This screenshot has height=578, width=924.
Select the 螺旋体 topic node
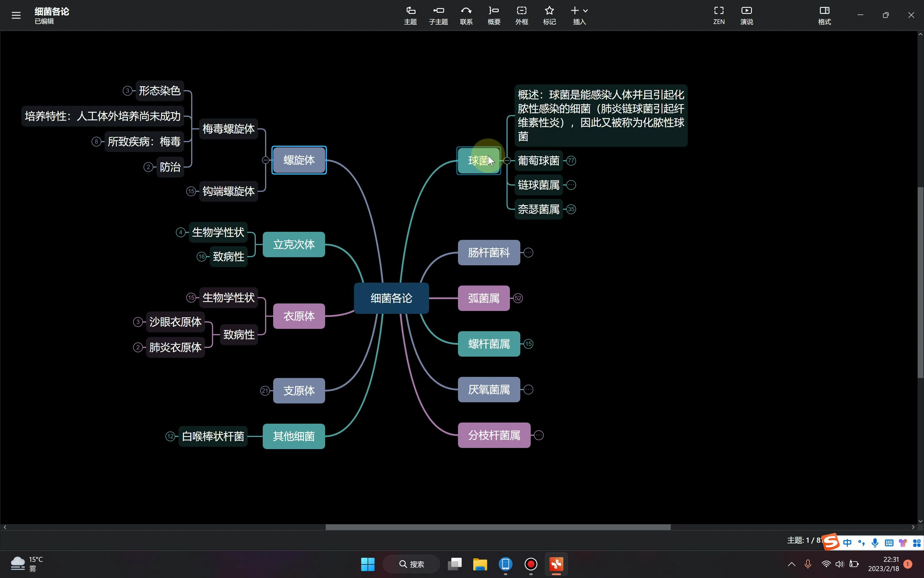[x=299, y=160]
